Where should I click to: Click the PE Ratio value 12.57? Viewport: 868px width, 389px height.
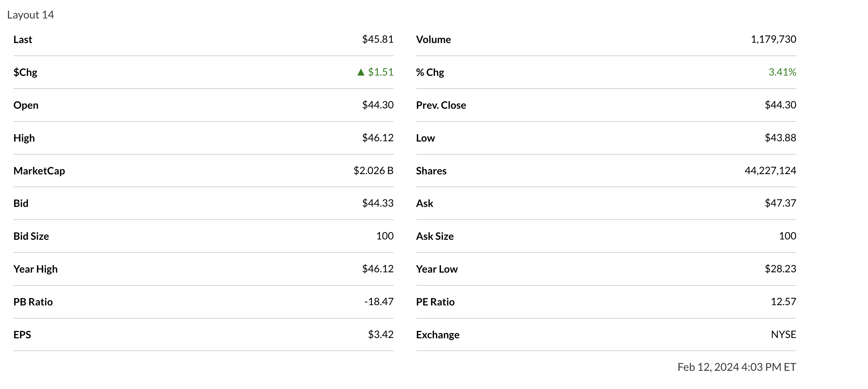[783, 301]
